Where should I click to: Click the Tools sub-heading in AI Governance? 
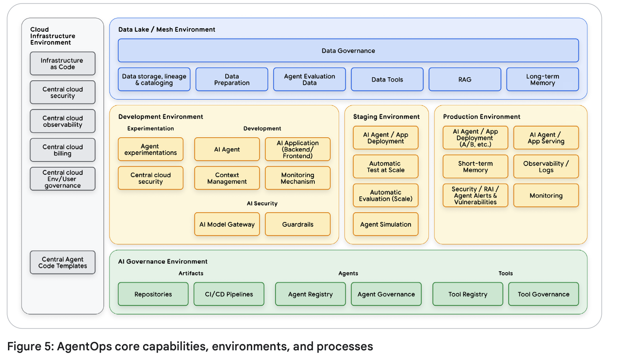506,273
